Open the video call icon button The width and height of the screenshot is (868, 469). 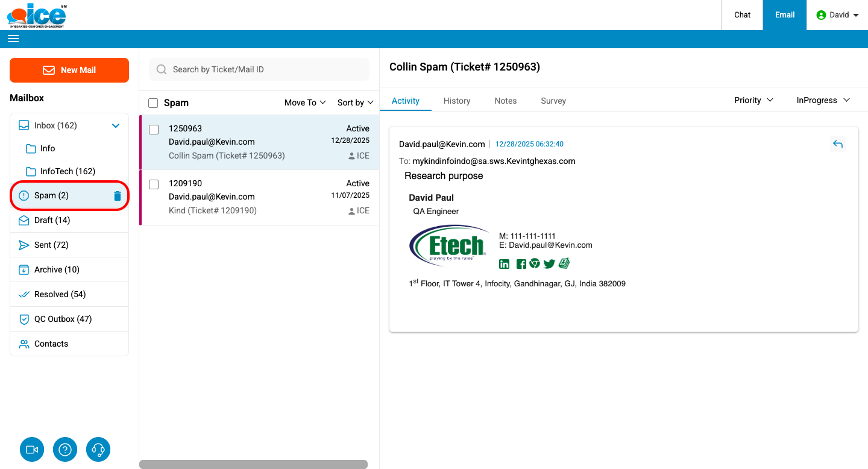click(32, 450)
